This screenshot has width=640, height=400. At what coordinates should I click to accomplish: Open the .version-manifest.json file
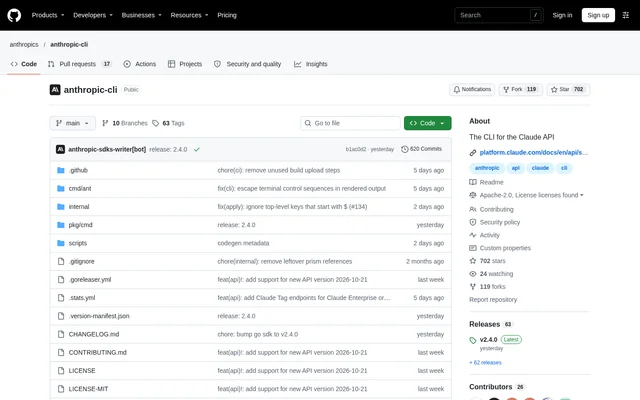tap(99, 316)
